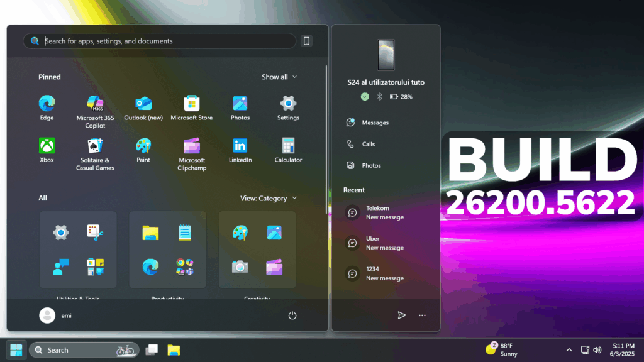The height and width of the screenshot is (362, 644).
Task: Launch Microsoft 365 Copilot
Action: (95, 112)
